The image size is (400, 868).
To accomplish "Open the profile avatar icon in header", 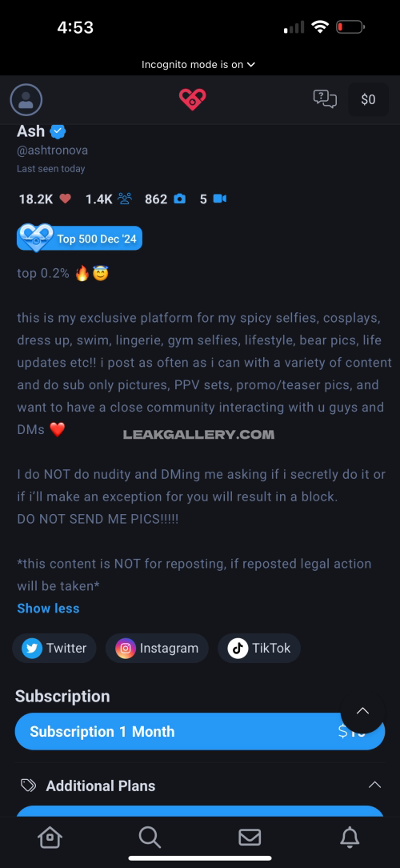I will [x=26, y=99].
